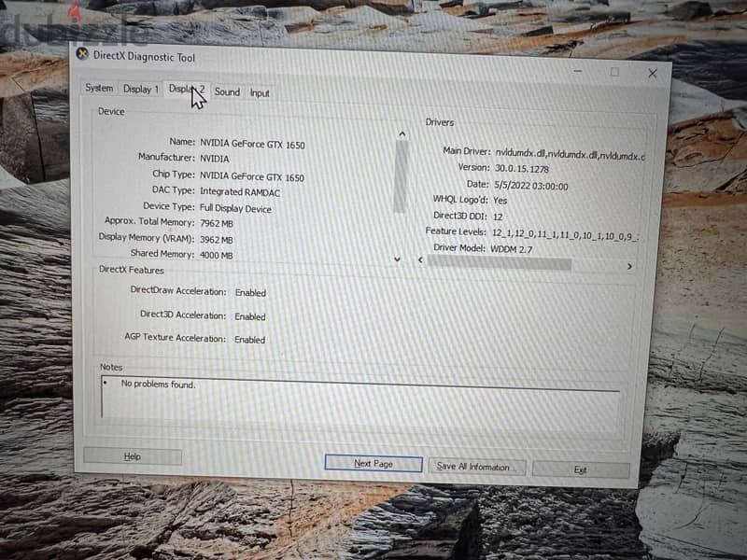Viewport: 747px width, 560px height.
Task: Click Approx. Total Memory value '7962 MB'
Action: click(217, 223)
